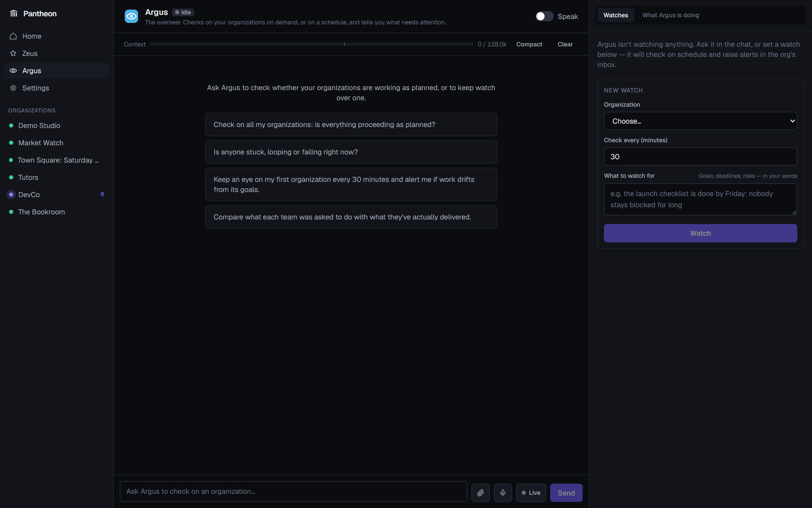Open Home in the sidebar
The image size is (812, 508).
coord(57,36)
